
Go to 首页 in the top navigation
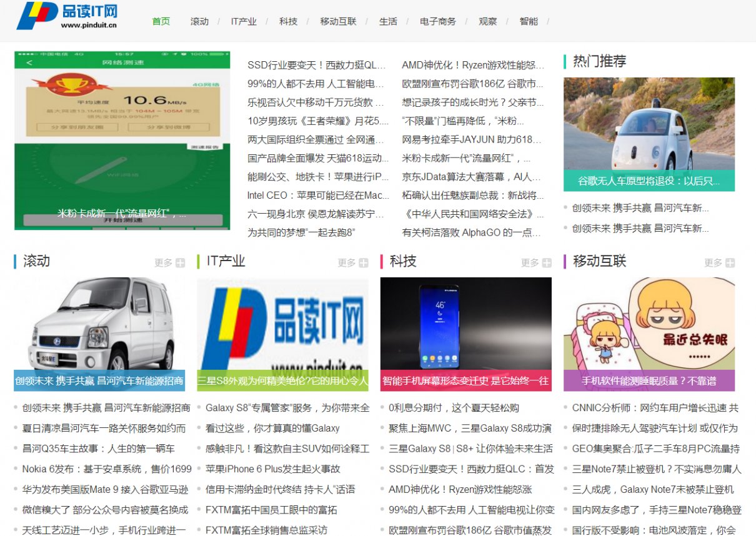pos(161,21)
